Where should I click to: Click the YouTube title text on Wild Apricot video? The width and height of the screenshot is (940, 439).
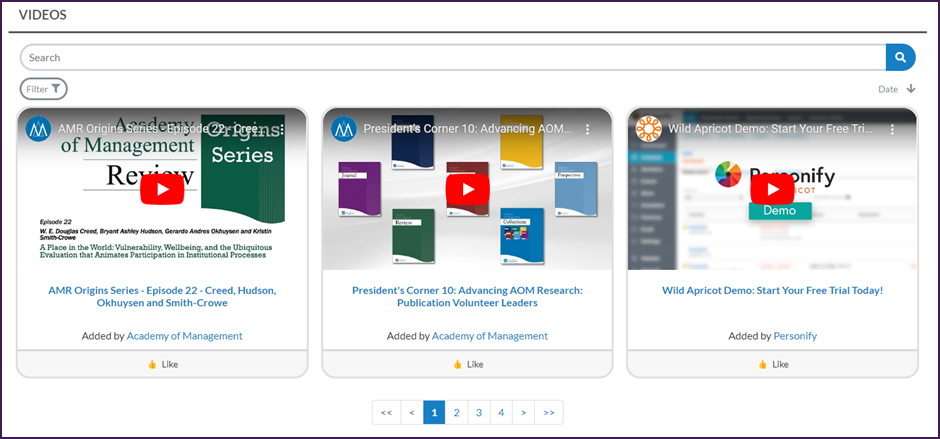pos(771,129)
